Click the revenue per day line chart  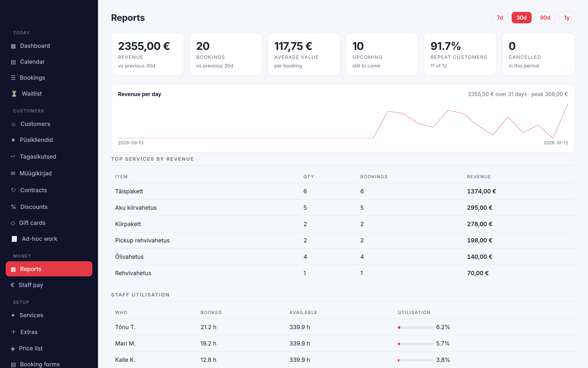343,121
